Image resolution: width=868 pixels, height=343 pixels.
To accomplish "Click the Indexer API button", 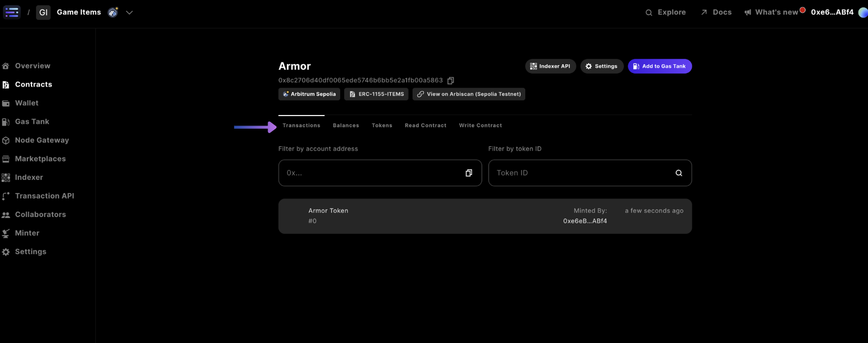I will [x=550, y=66].
